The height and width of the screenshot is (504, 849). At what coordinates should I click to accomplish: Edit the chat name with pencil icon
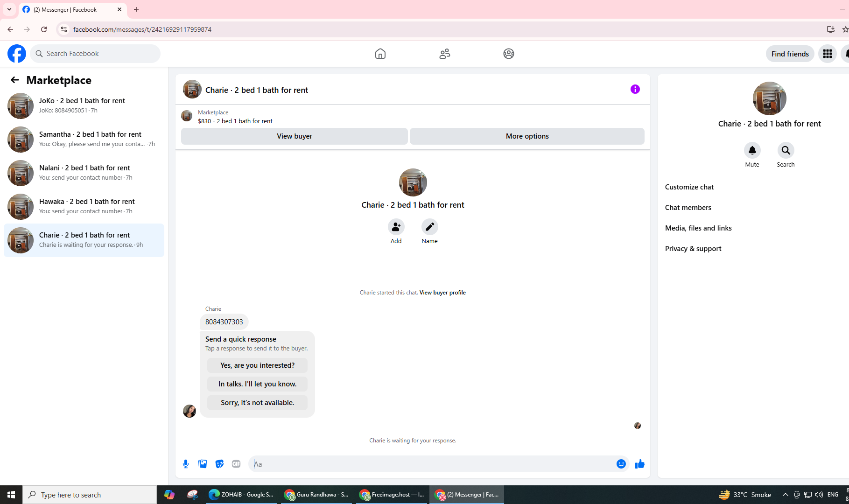point(430,227)
